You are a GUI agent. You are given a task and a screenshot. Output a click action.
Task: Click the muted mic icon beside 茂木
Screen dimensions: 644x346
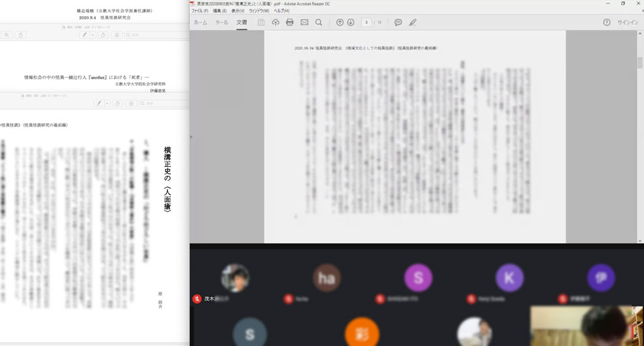pyautogui.click(x=197, y=299)
